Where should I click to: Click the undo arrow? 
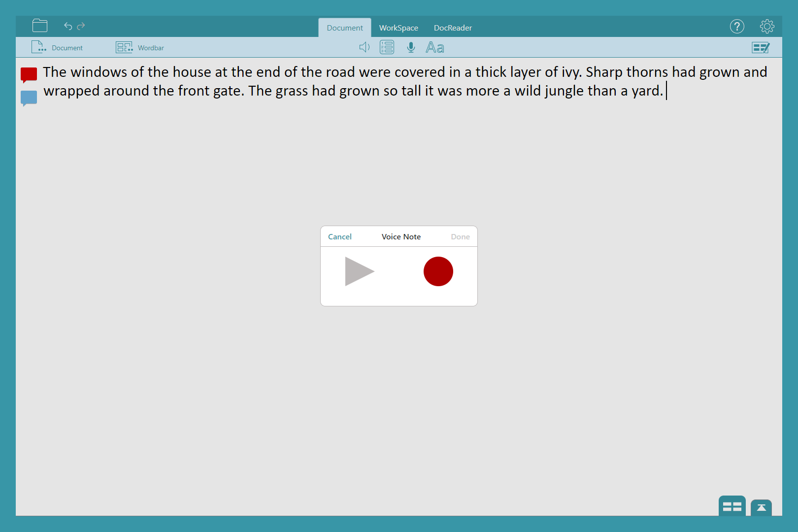coord(68,26)
